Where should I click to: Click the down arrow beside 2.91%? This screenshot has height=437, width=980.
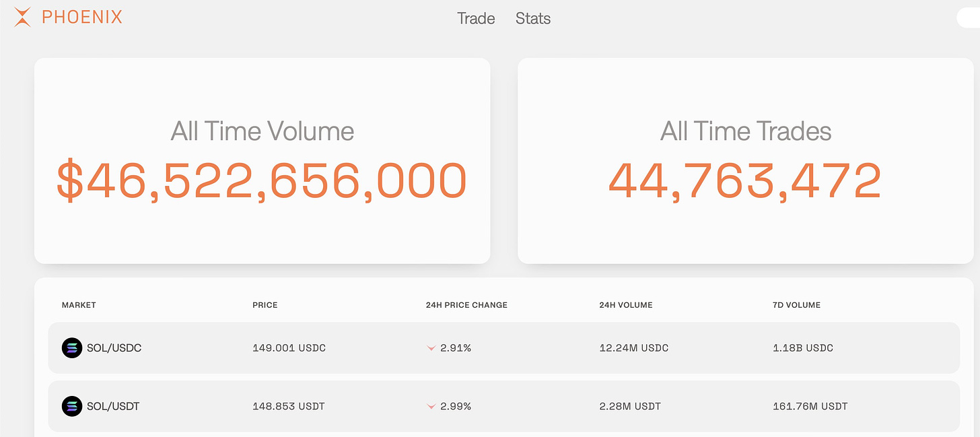431,348
